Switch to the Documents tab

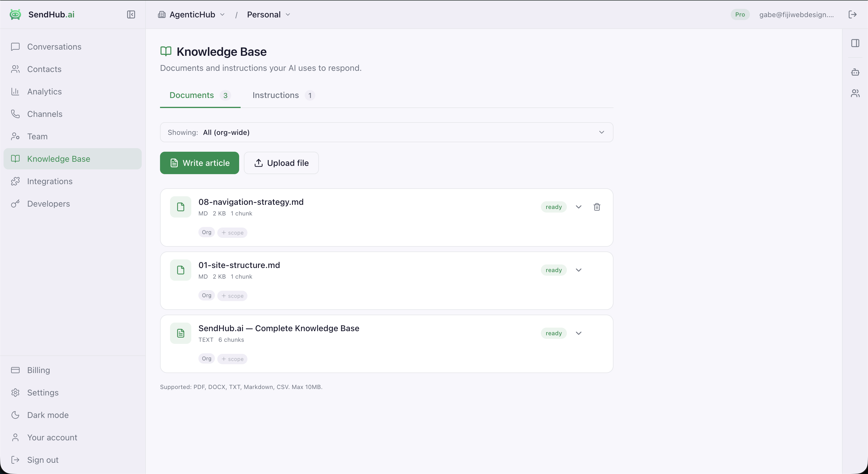[200, 95]
